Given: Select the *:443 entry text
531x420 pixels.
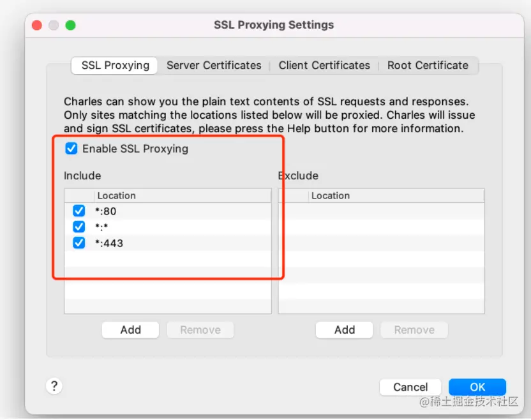Looking at the screenshot, I should 109,243.
